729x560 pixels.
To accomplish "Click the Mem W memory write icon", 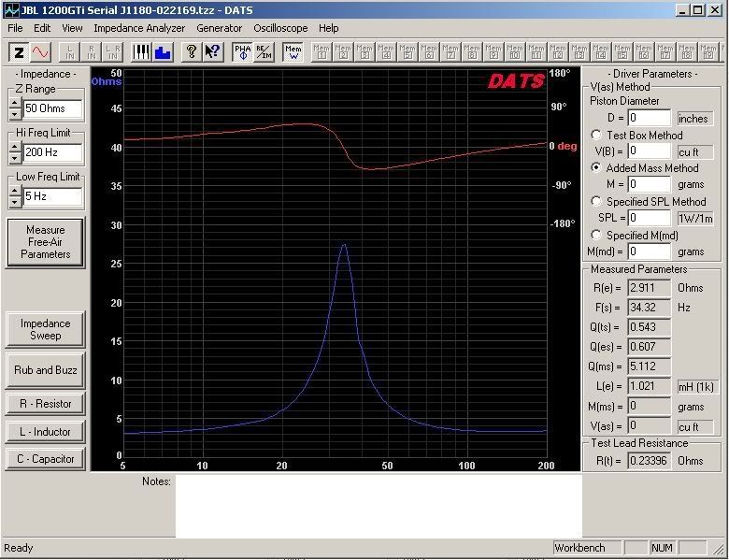I will [x=293, y=52].
